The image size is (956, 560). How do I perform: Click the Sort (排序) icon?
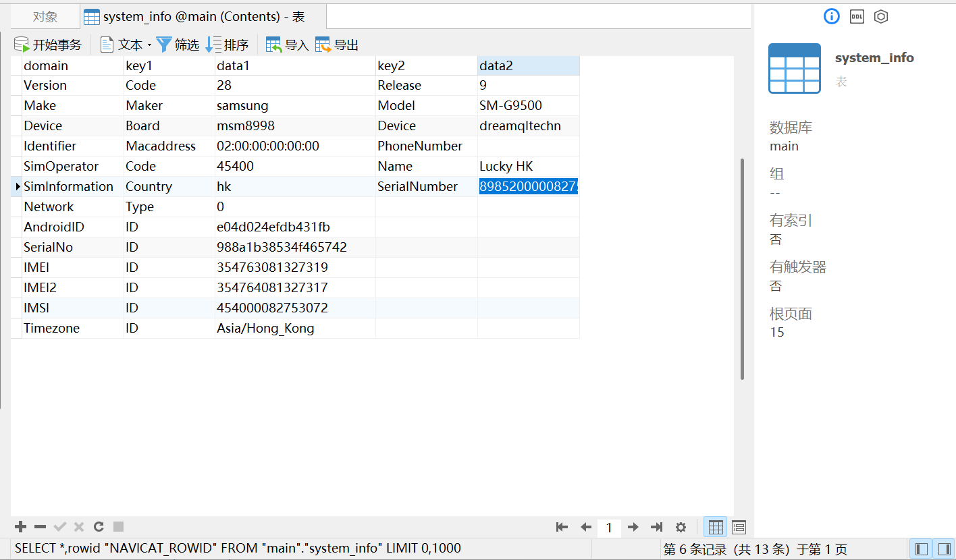click(x=213, y=45)
